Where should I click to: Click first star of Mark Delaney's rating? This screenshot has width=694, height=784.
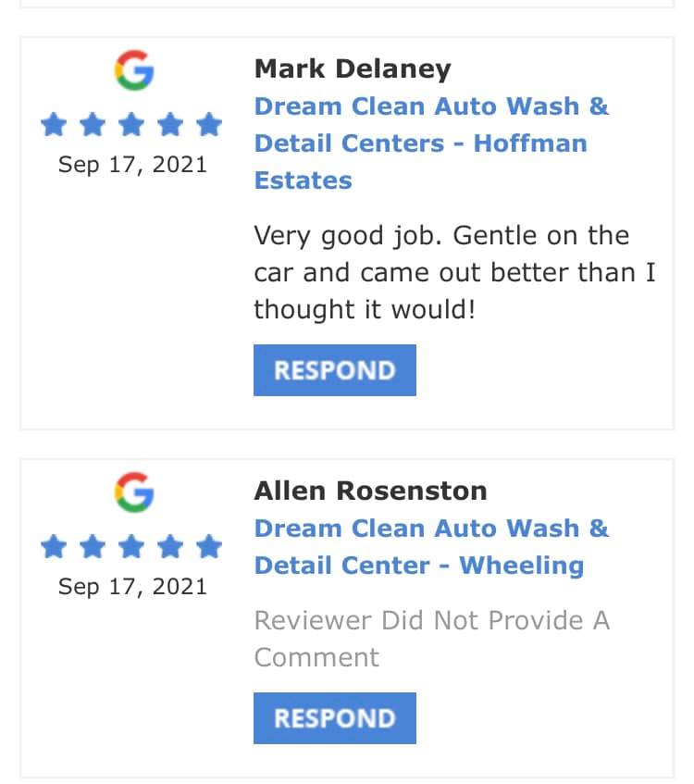[54, 124]
